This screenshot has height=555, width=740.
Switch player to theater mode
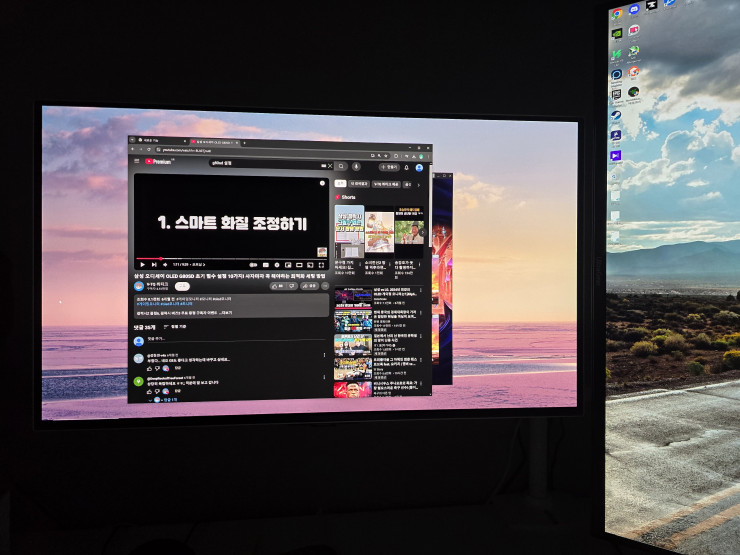click(x=299, y=265)
